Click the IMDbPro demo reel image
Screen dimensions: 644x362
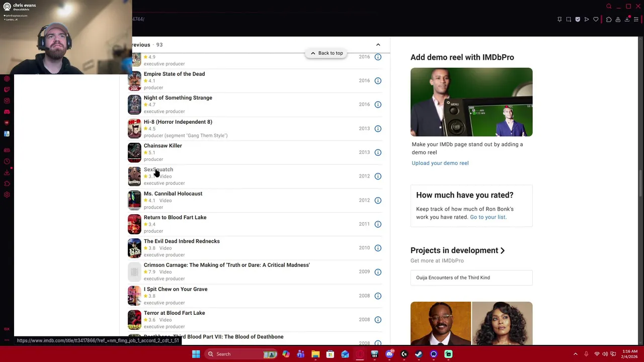(x=471, y=102)
